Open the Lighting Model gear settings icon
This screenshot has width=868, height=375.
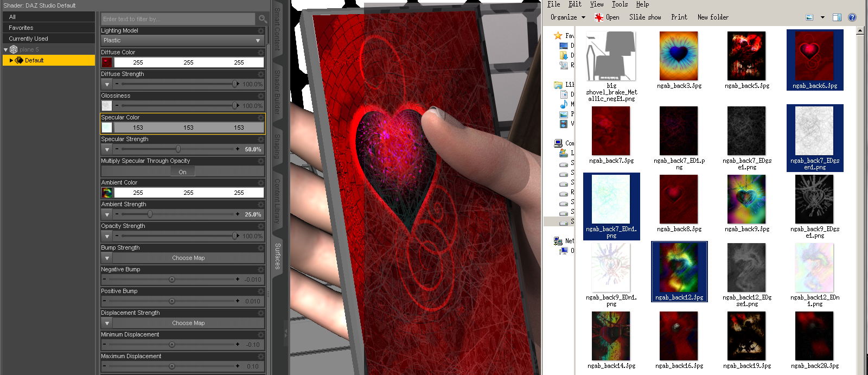click(261, 31)
